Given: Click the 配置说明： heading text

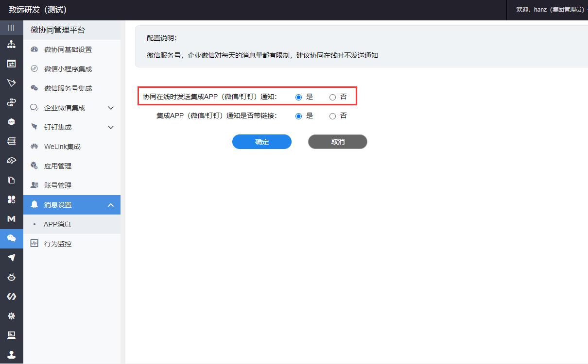Looking at the screenshot, I should click(162, 38).
